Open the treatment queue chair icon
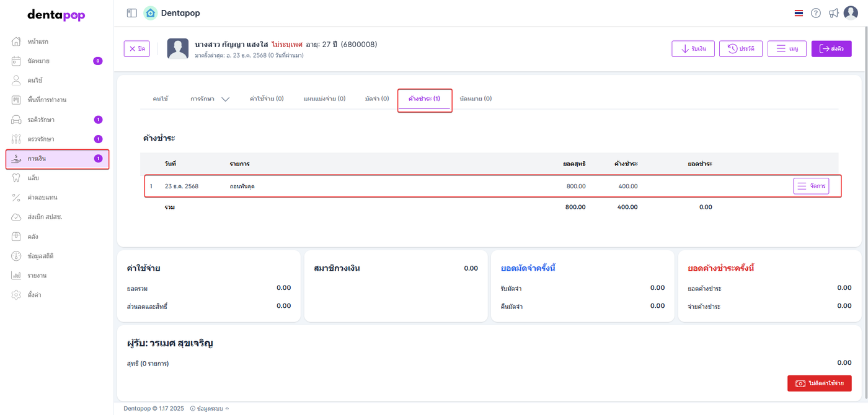 click(17, 120)
